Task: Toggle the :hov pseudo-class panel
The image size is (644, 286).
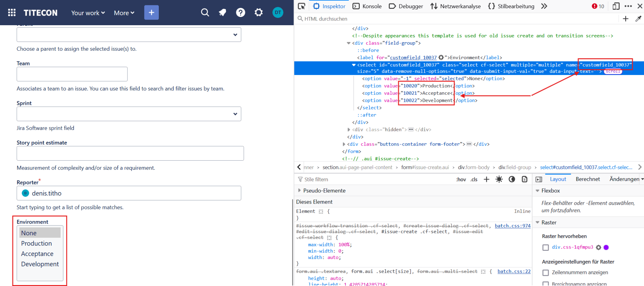Action: point(461,180)
